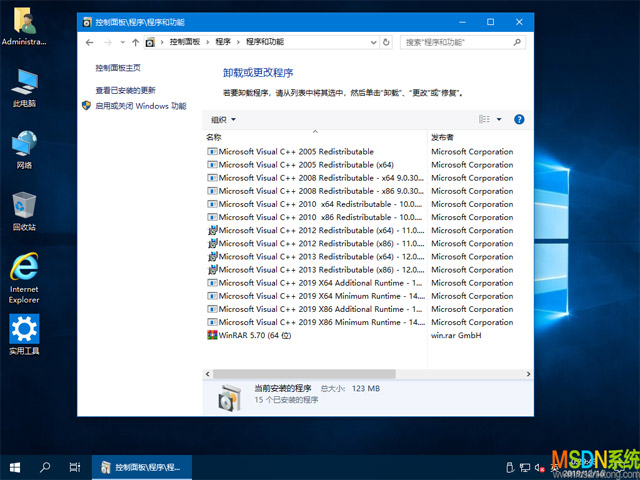
Task: Select Visual C++ 2005 Redistributable (x64)
Action: (x=306, y=165)
